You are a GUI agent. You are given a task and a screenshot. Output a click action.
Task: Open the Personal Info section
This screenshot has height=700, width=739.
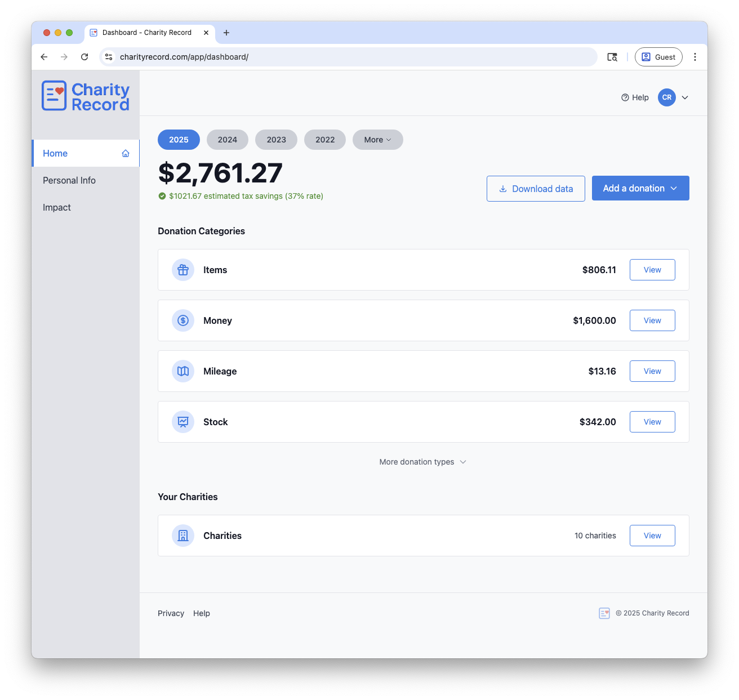click(69, 180)
